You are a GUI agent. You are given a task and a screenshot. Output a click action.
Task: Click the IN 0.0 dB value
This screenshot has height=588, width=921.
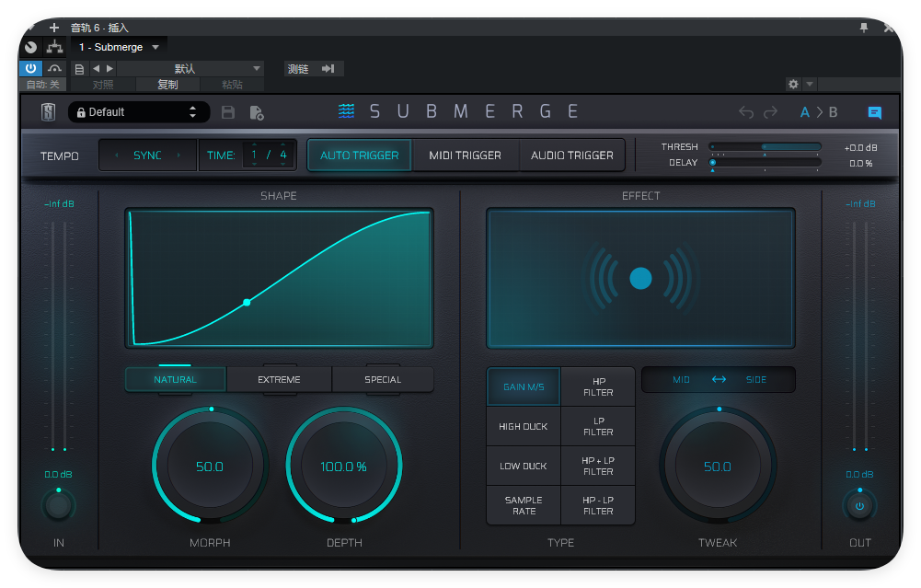tap(58, 474)
